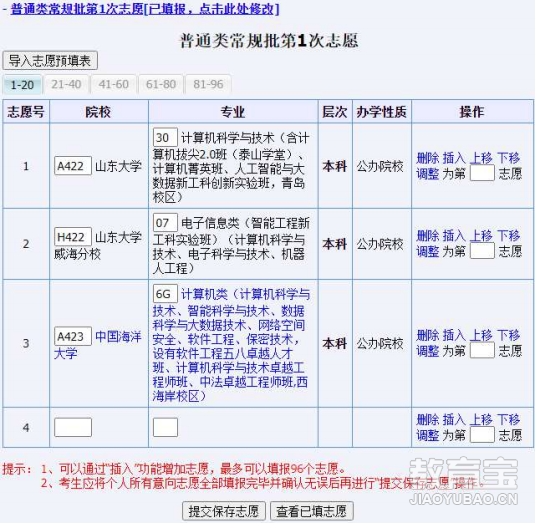
Task: Switch to the 41-60 tab
Action: click(113, 84)
